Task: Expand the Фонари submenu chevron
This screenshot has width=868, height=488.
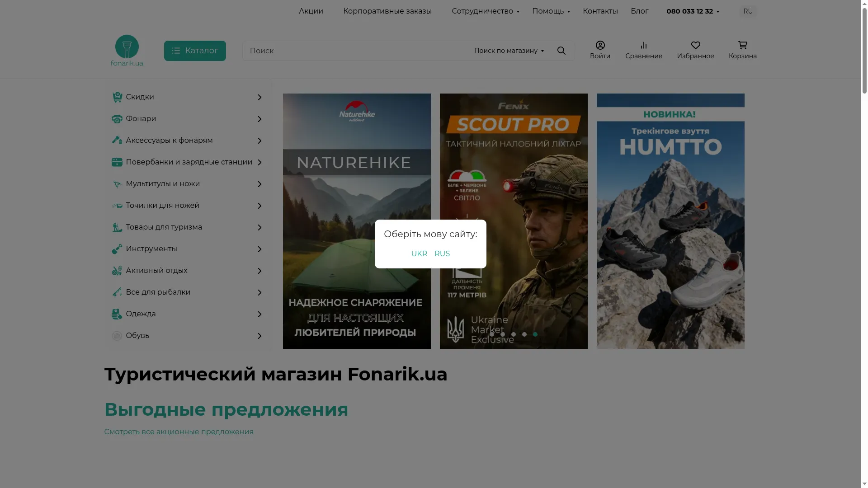Action: [x=259, y=119]
